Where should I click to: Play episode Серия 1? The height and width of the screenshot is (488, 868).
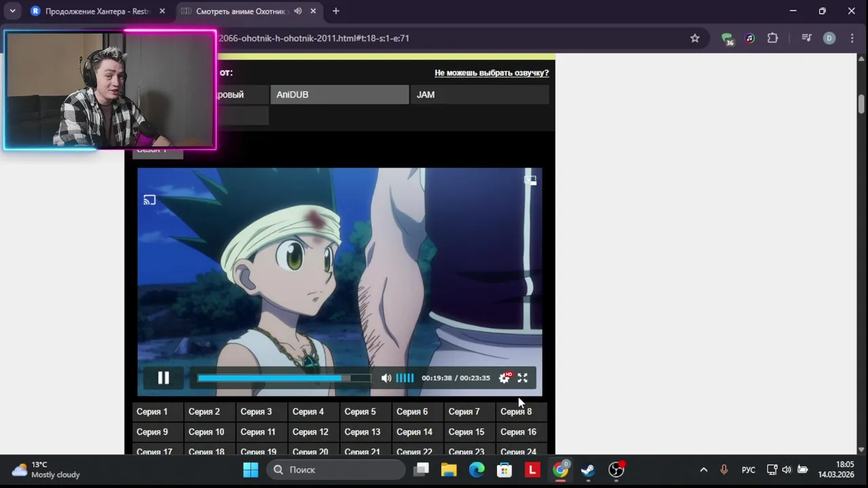(x=157, y=411)
